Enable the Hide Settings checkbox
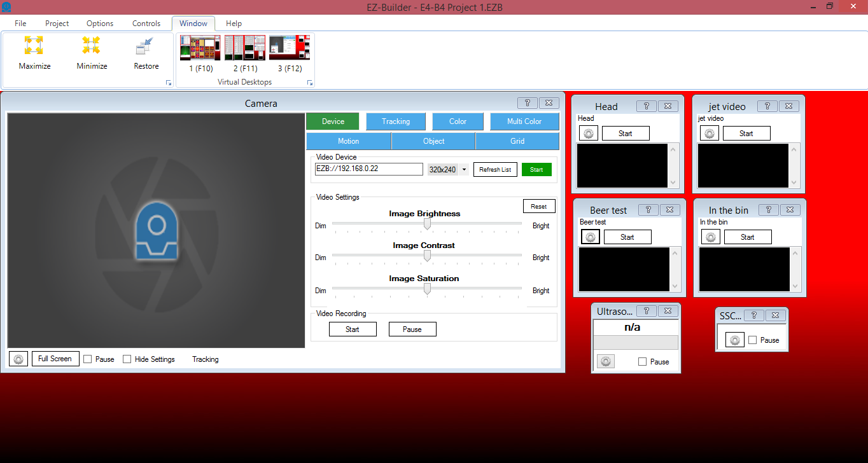The width and height of the screenshot is (868, 463). tap(127, 359)
